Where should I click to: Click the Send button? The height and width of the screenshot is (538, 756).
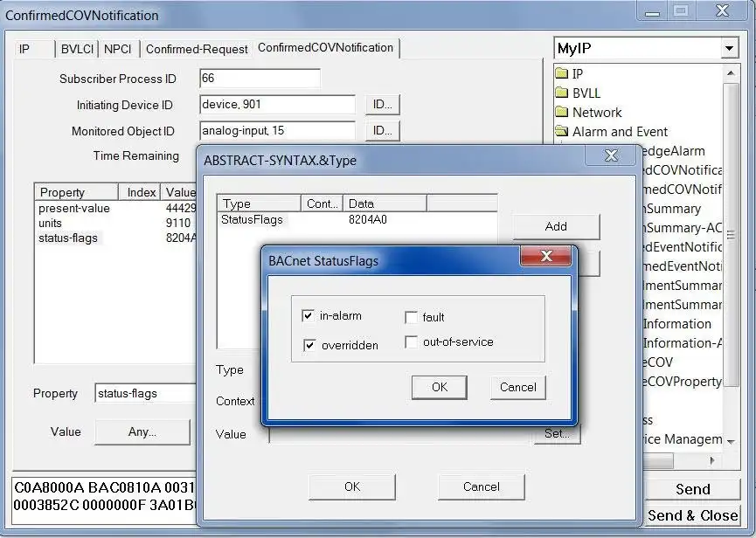693,489
